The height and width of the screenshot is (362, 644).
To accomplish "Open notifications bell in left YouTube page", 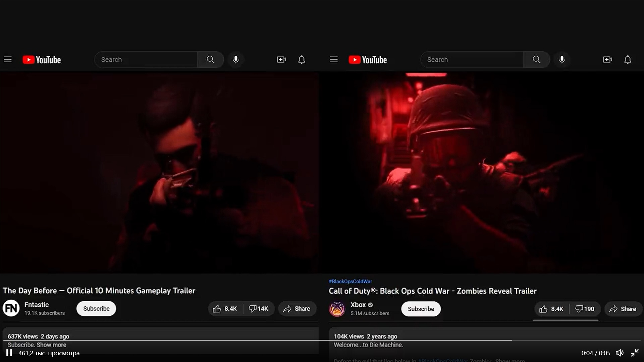I will (x=302, y=60).
